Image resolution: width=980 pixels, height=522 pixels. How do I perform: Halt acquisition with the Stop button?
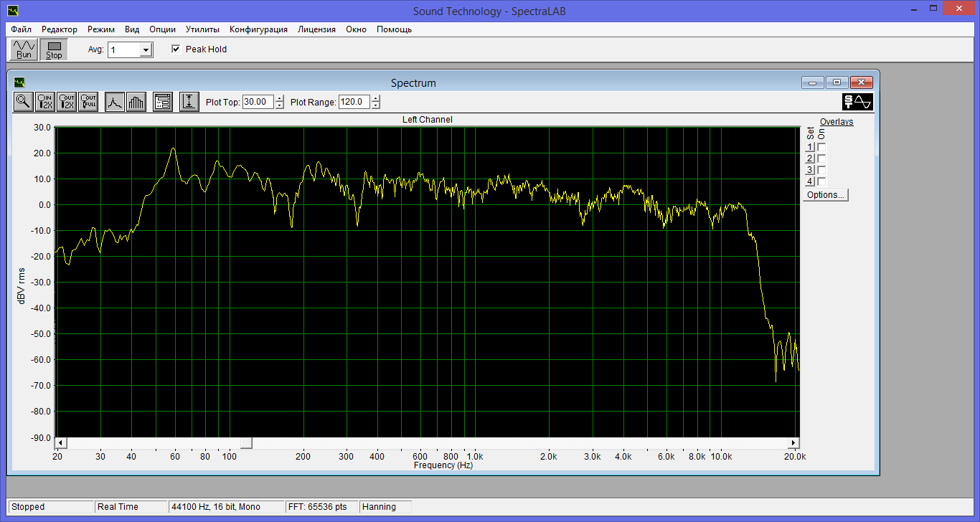[54, 49]
